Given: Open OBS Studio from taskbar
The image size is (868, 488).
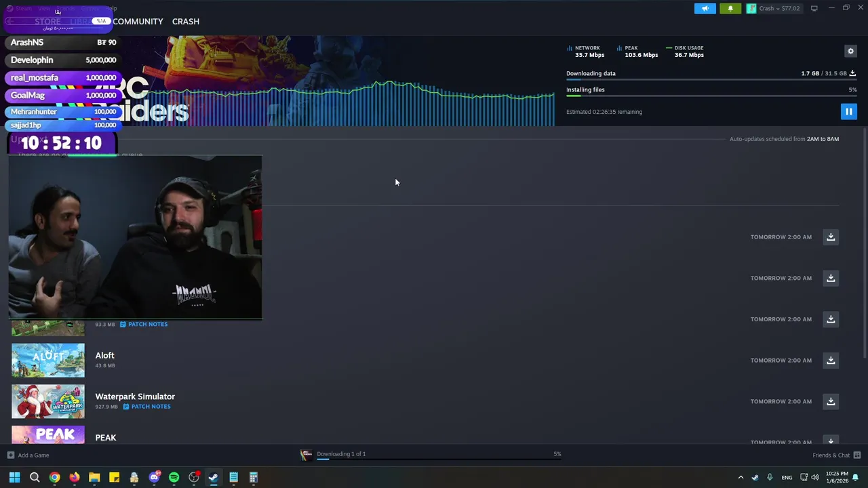Looking at the screenshot, I should coord(194,478).
